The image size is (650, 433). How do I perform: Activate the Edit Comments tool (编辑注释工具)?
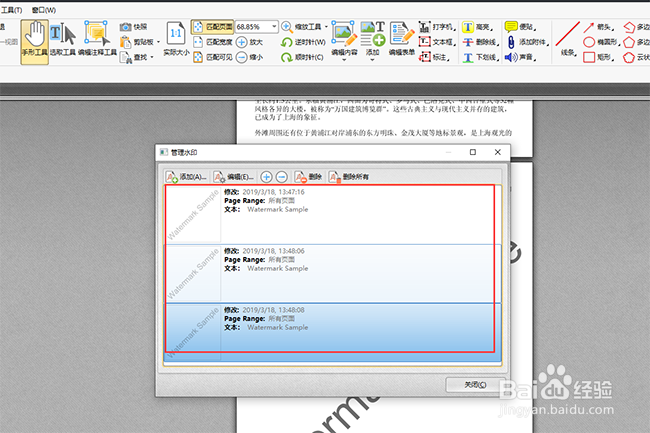pyautogui.click(x=97, y=39)
